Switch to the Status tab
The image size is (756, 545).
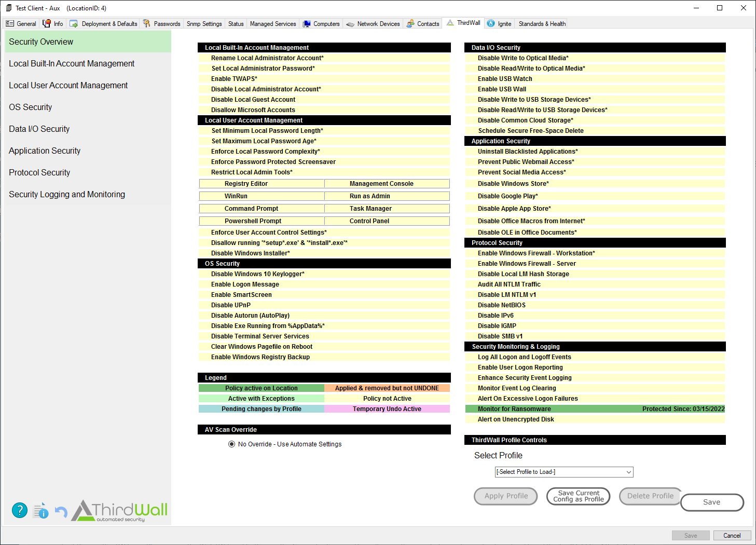coord(236,24)
